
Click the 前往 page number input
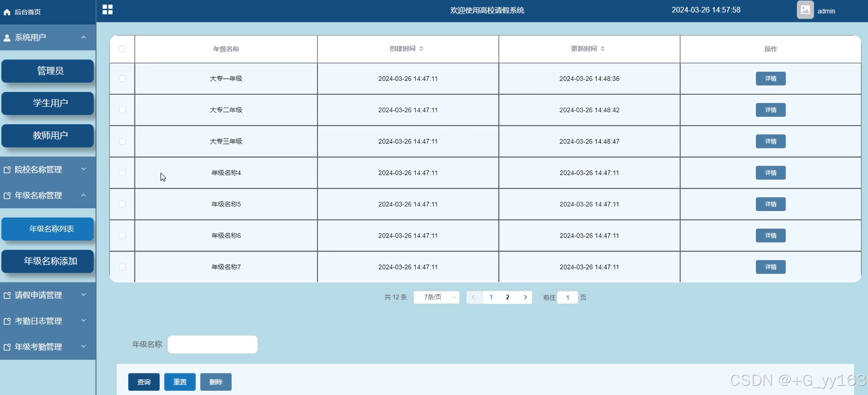[x=567, y=298]
